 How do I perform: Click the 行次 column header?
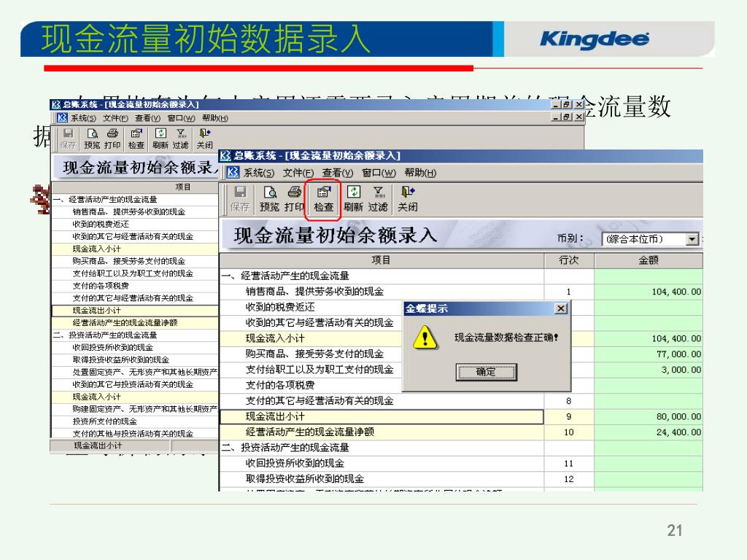coord(569,260)
